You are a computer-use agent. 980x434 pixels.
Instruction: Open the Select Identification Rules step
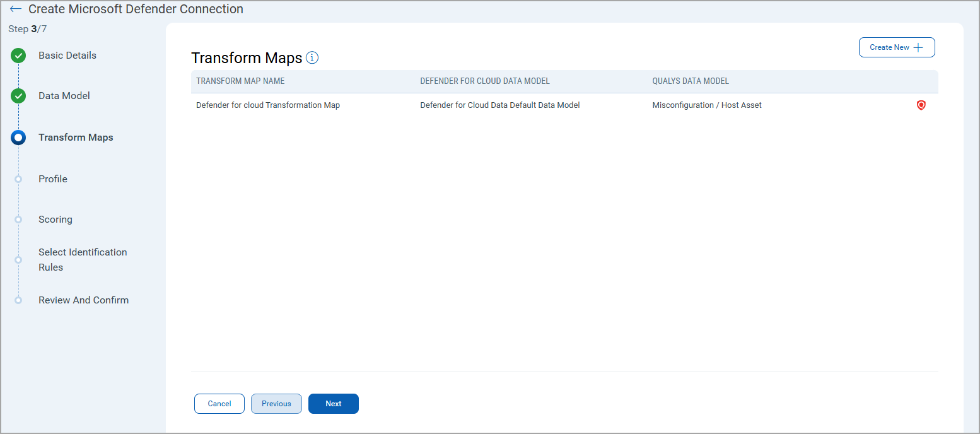pyautogui.click(x=83, y=260)
